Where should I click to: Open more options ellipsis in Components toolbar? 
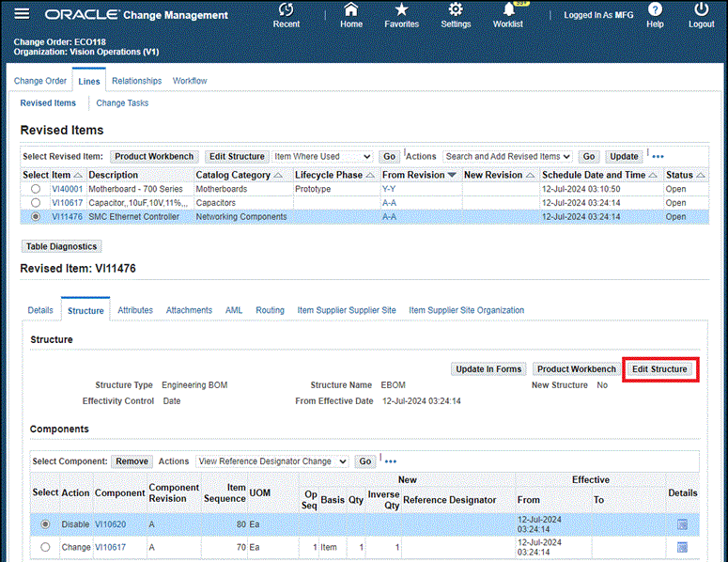391,461
